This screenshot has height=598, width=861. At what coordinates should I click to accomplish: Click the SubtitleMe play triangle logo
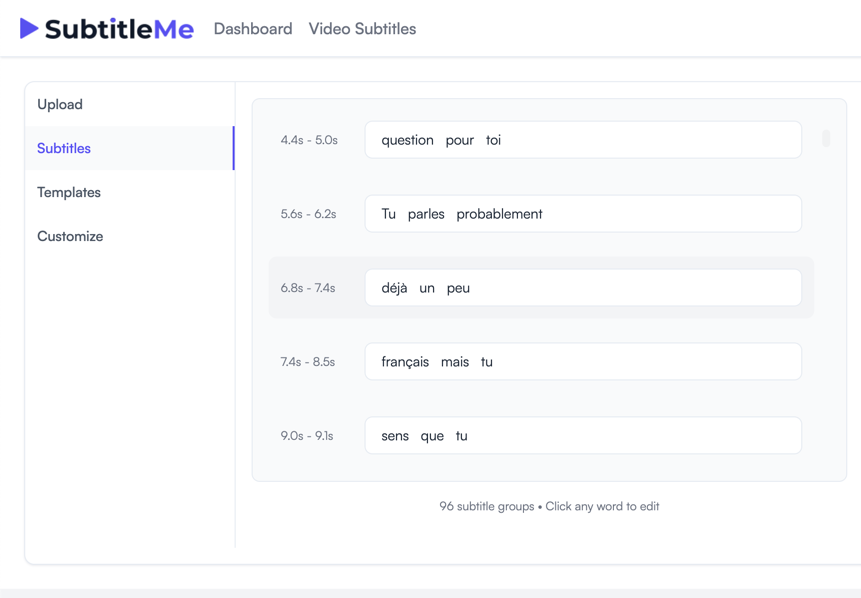point(29,29)
